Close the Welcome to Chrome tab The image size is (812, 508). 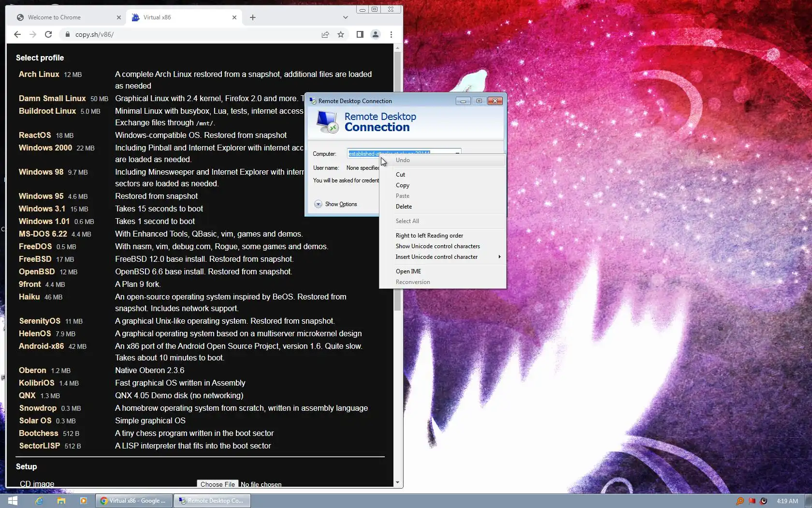(x=119, y=17)
